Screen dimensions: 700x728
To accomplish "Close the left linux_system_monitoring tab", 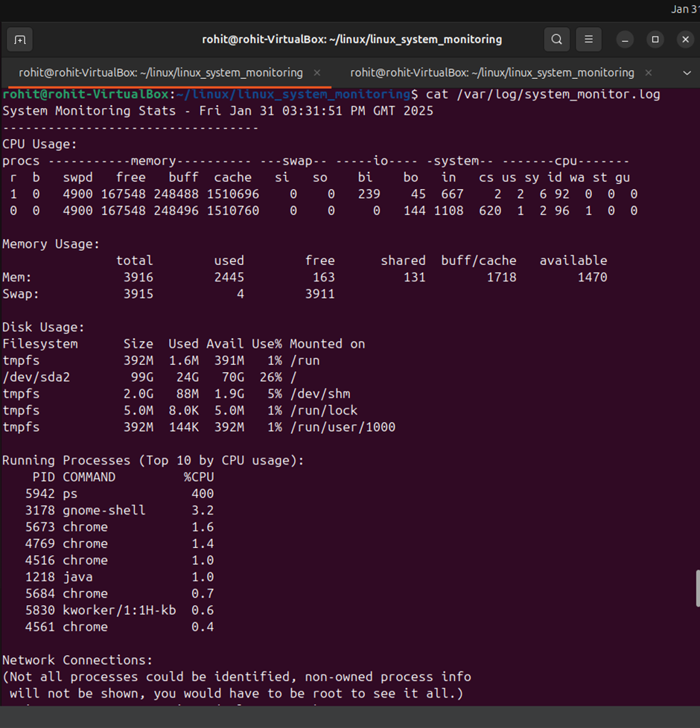I will pyautogui.click(x=316, y=73).
